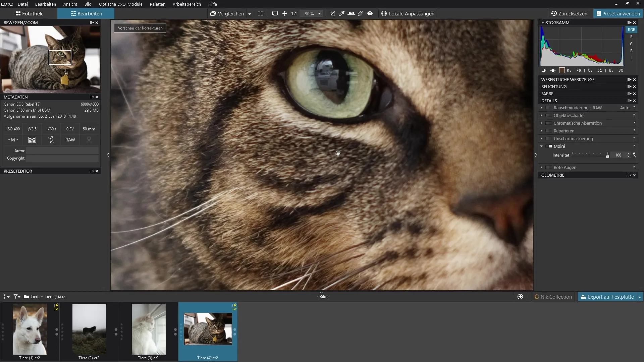Open the Datei menu
Image resolution: width=644 pixels, height=362 pixels.
pyautogui.click(x=23, y=4)
